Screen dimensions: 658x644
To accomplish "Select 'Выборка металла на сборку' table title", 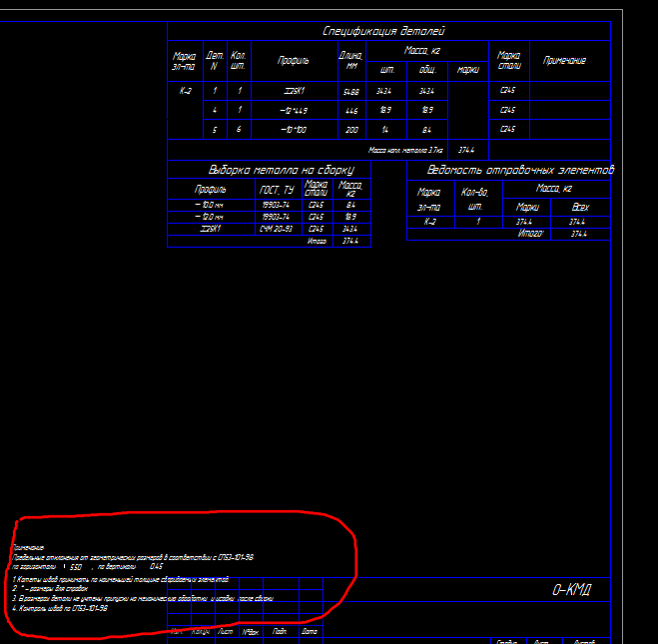I will tap(282, 170).
